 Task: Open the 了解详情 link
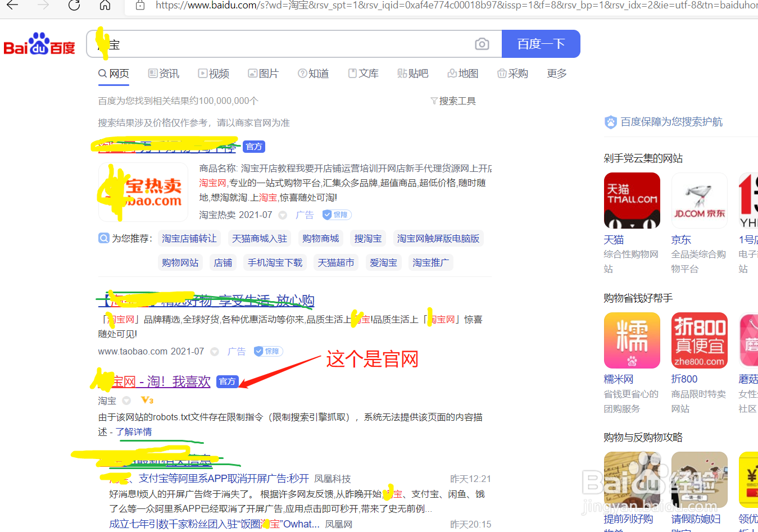(x=134, y=432)
